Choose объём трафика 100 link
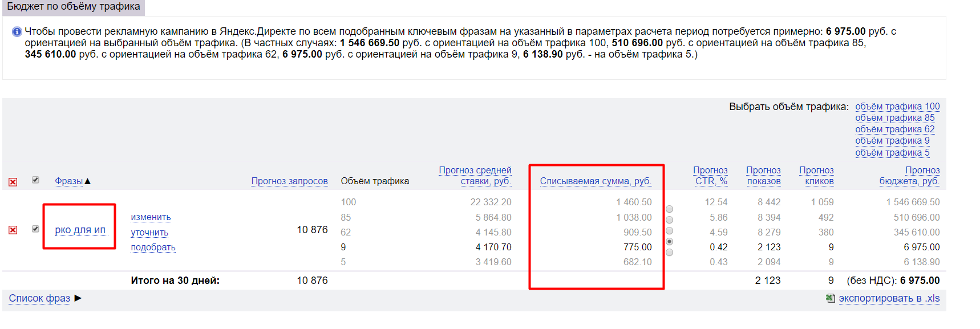 click(897, 107)
